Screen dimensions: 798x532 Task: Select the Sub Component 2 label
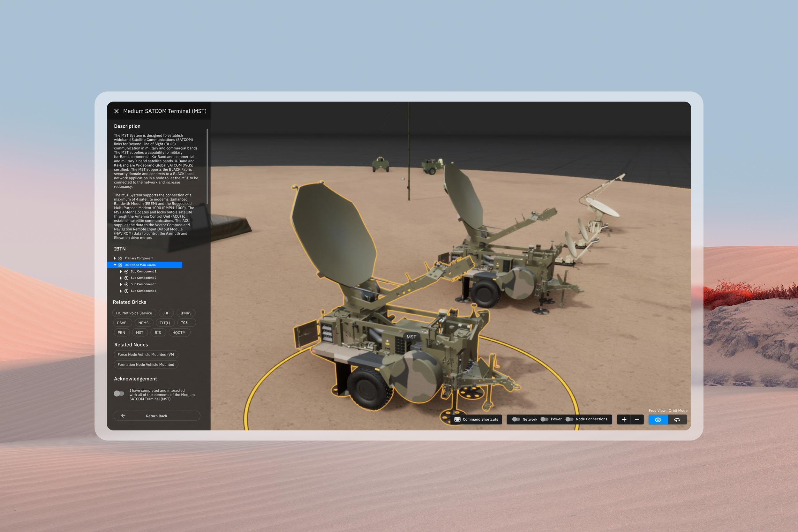[144, 278]
